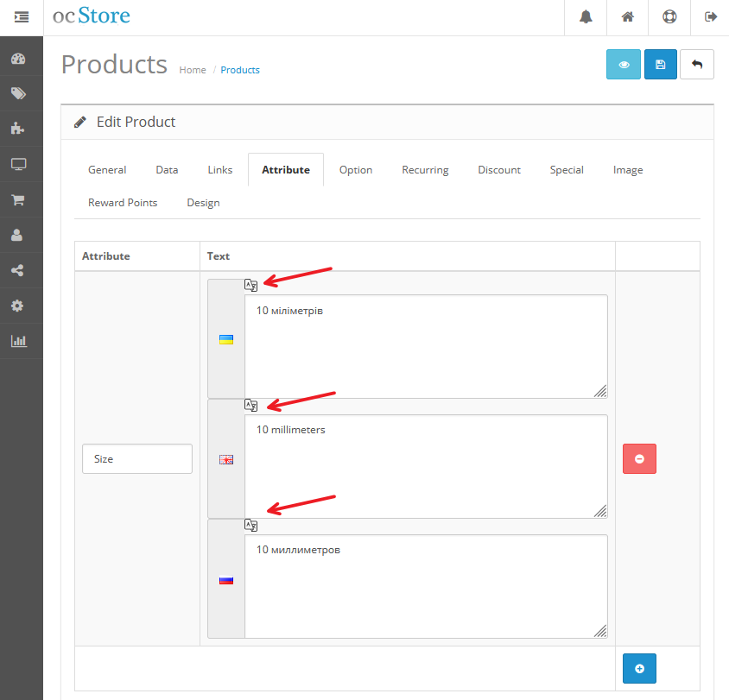This screenshot has width=729, height=700.
Task: Open the Dashboard icon in sidebar
Action: 18,60
